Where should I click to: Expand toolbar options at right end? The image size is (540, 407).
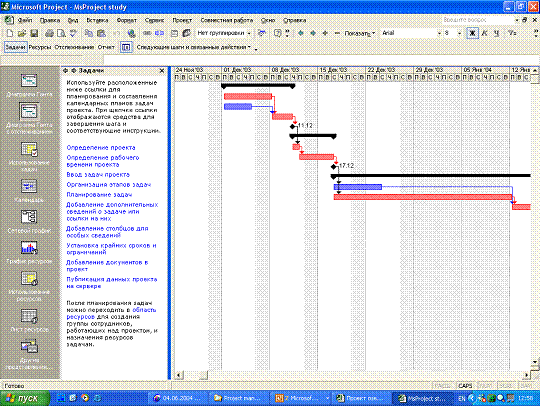click(536, 33)
